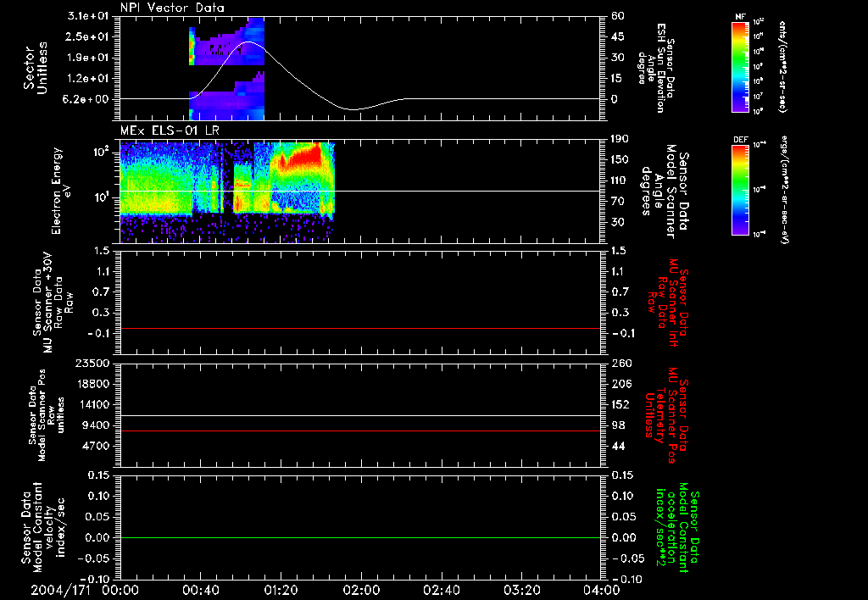The image size is (868, 600).
Task: Click the '18800' scanner position tick value
Action: coord(92,384)
